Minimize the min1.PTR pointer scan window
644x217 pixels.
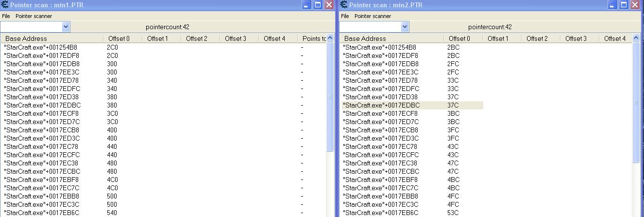pos(306,5)
